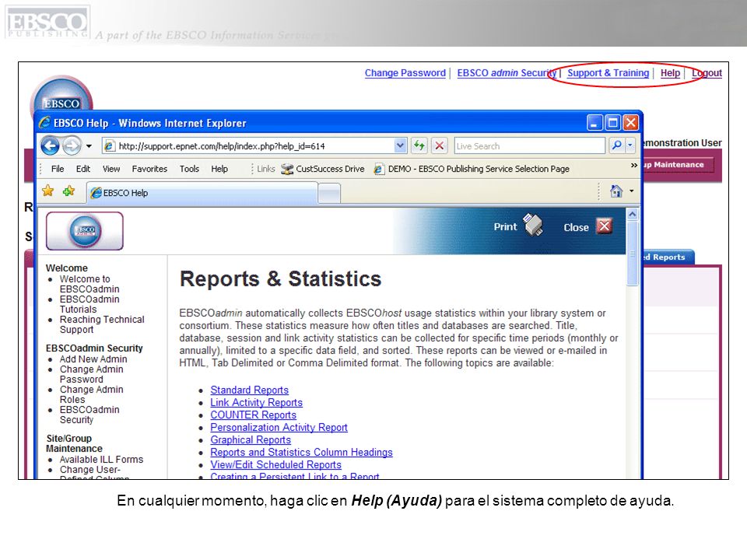This screenshot has height=560, width=747.
Task: Open the Link Activity Reports link
Action: 256,402
